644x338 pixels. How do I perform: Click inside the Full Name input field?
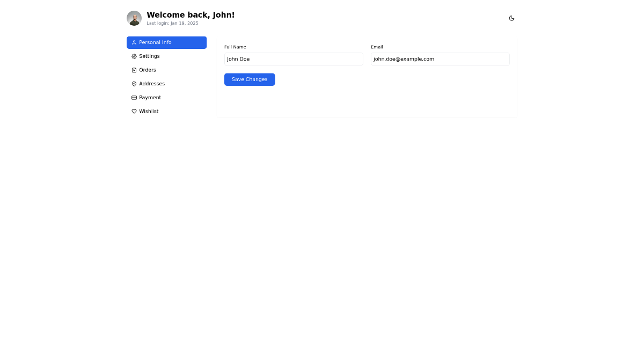point(294,59)
